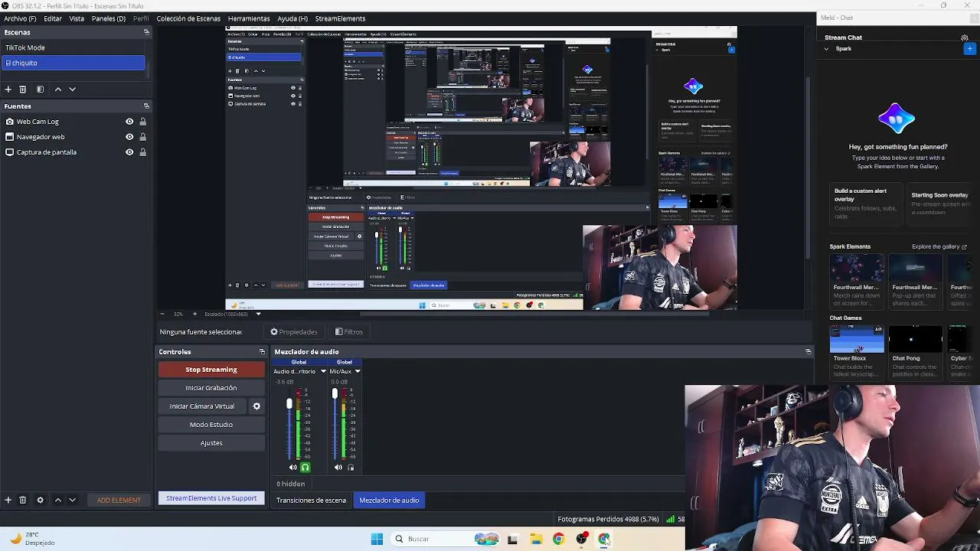The image size is (980, 551).
Task: Click Iniciar Cámara Virtual button
Action: coord(202,406)
